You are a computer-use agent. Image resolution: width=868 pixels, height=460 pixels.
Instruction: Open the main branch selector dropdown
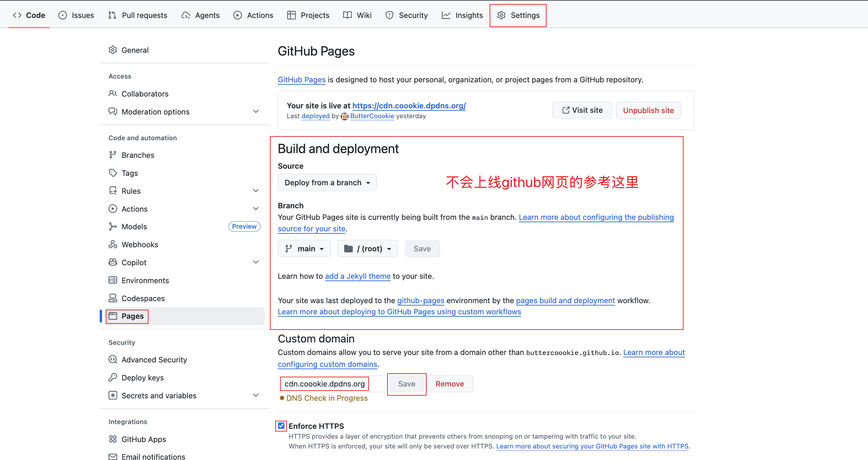(x=304, y=249)
